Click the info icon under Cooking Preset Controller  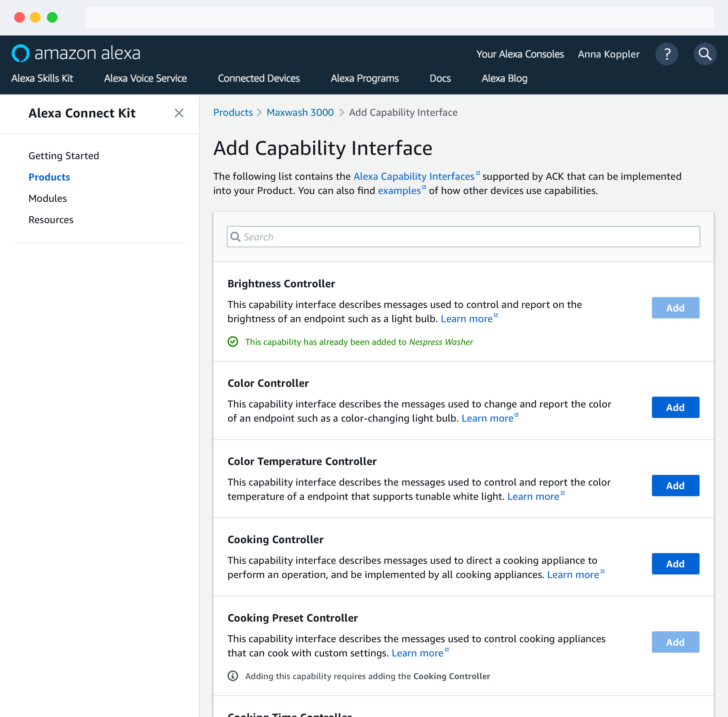[233, 676]
